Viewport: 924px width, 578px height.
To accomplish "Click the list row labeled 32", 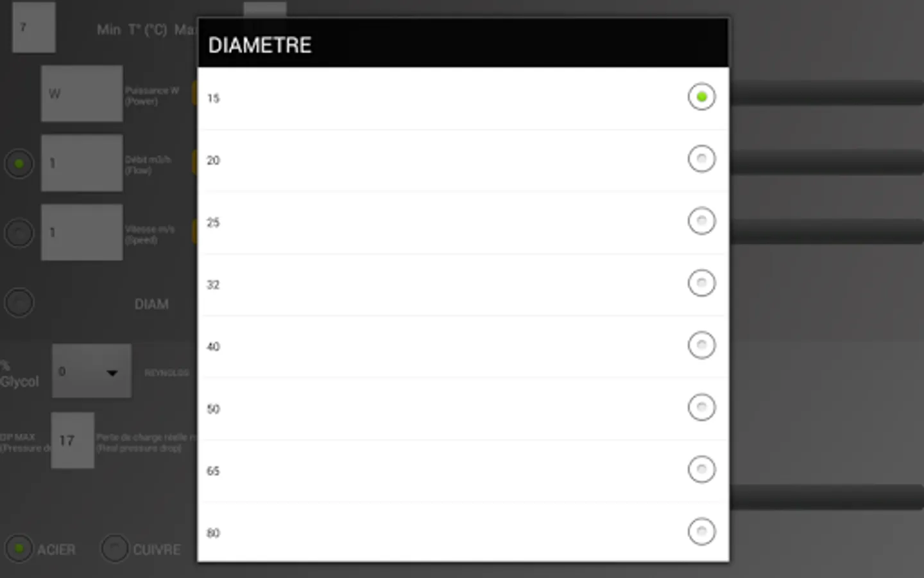I will (463, 285).
